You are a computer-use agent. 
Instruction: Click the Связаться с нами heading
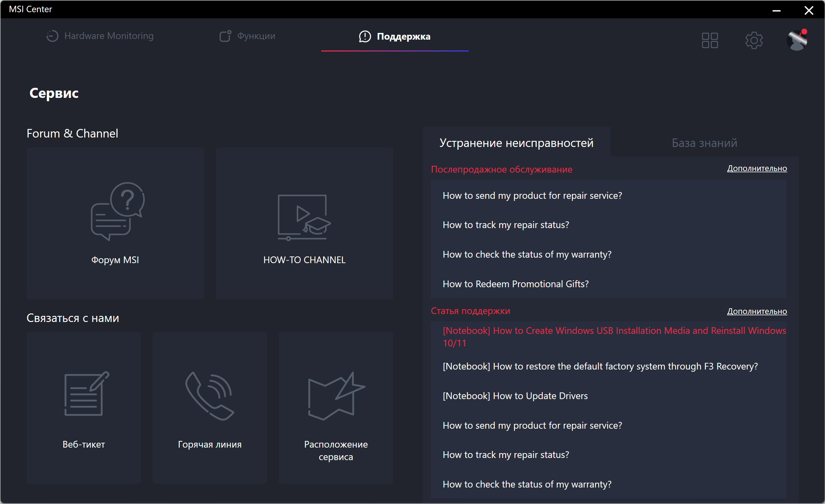73,318
